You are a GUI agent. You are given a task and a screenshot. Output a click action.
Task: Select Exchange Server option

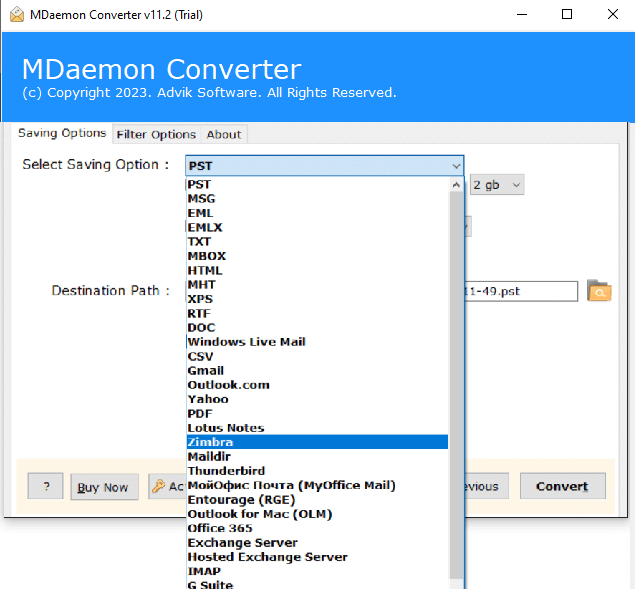click(x=318, y=542)
